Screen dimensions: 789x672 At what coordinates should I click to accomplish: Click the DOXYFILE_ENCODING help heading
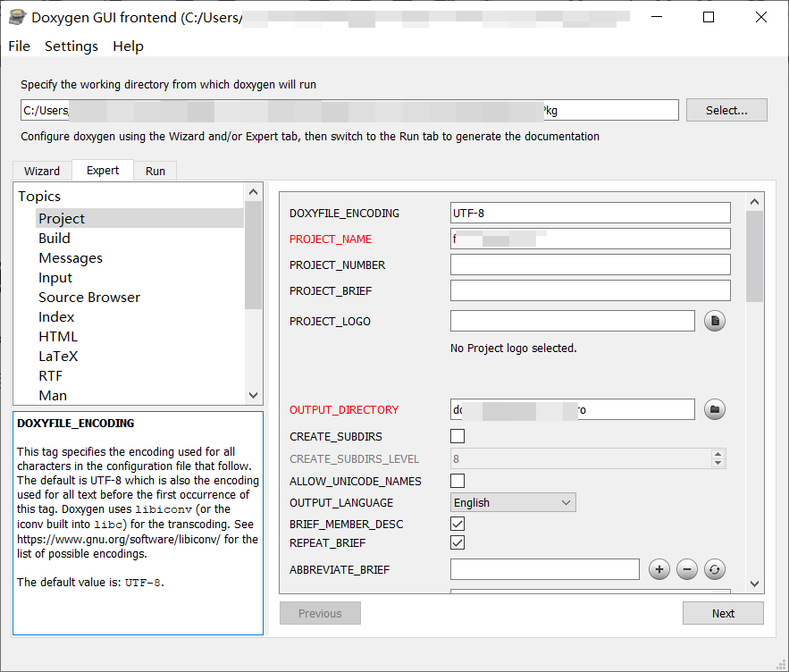(75, 424)
